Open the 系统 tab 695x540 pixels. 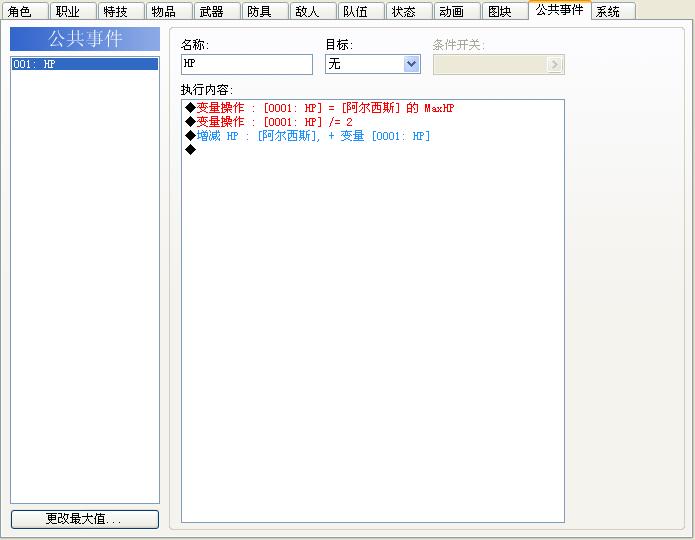pyautogui.click(x=613, y=11)
